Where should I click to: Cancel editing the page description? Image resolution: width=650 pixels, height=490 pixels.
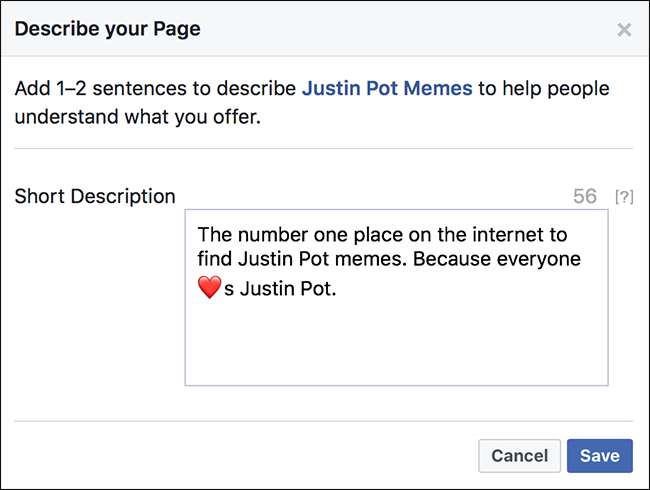tap(519, 456)
